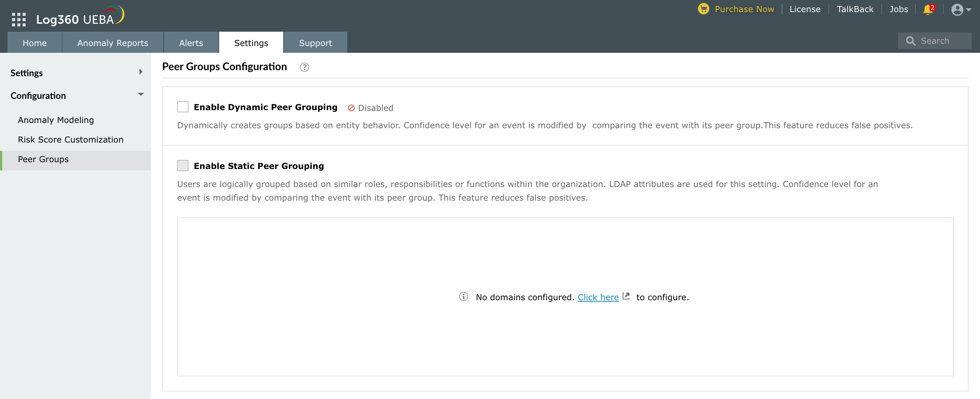Open the License page

[805, 9]
